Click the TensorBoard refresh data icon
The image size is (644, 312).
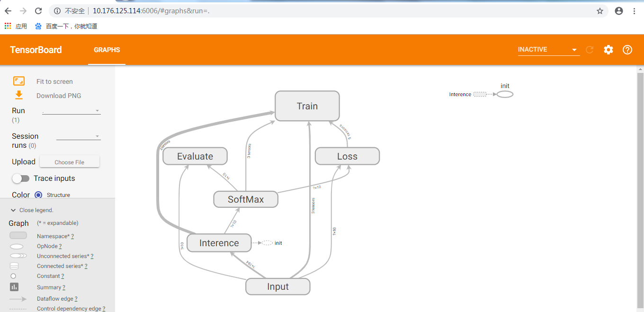click(x=590, y=50)
